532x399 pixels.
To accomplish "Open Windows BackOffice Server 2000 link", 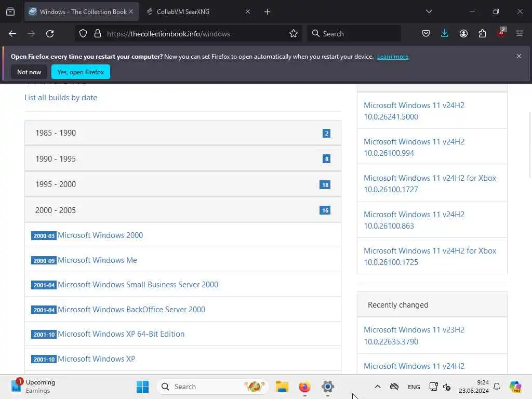I will click(131, 310).
